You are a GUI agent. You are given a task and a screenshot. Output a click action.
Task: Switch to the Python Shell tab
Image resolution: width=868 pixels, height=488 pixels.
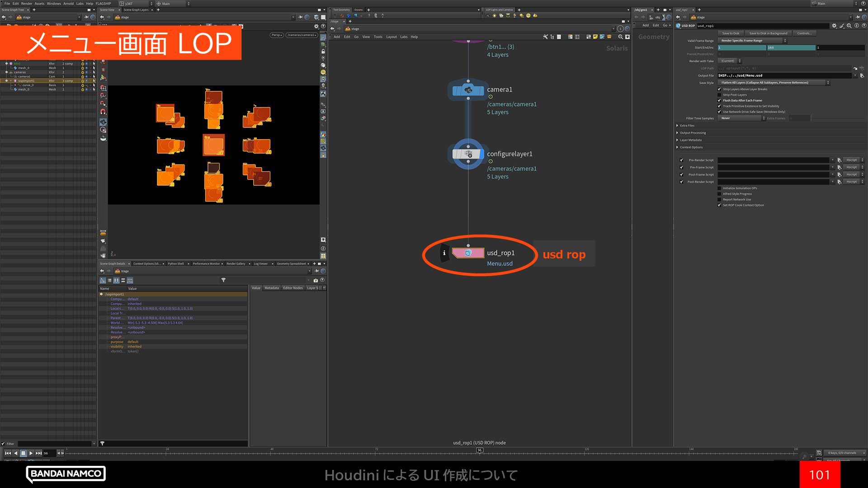click(175, 263)
